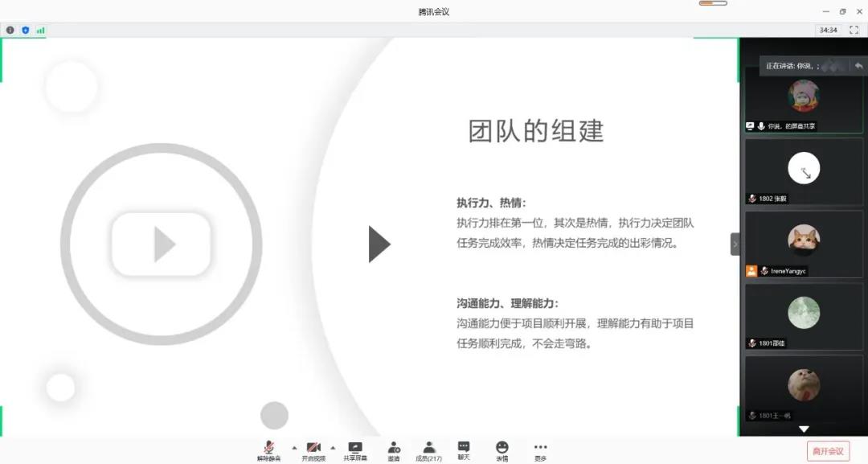This screenshot has height=464, width=868.
Task: Open the invite (邀请) icon
Action: (x=394, y=450)
